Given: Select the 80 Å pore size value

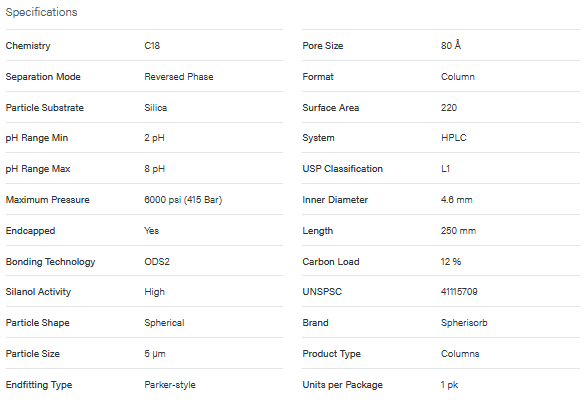Looking at the screenshot, I should point(451,45).
